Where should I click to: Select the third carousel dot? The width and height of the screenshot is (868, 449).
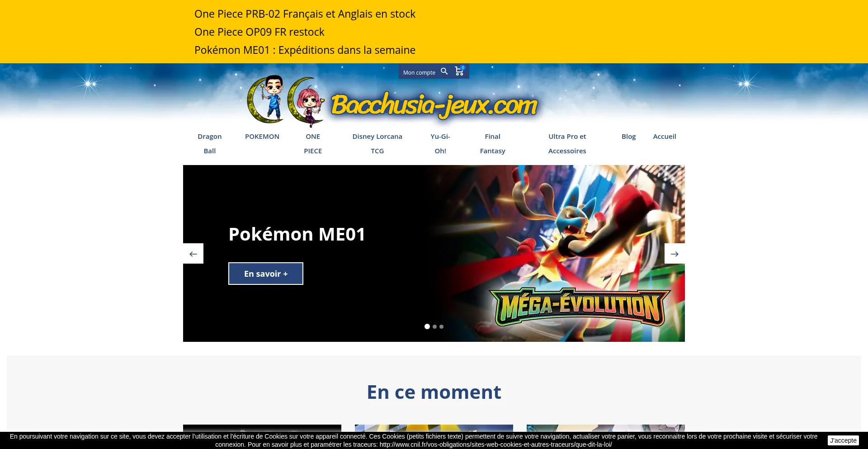point(441,326)
